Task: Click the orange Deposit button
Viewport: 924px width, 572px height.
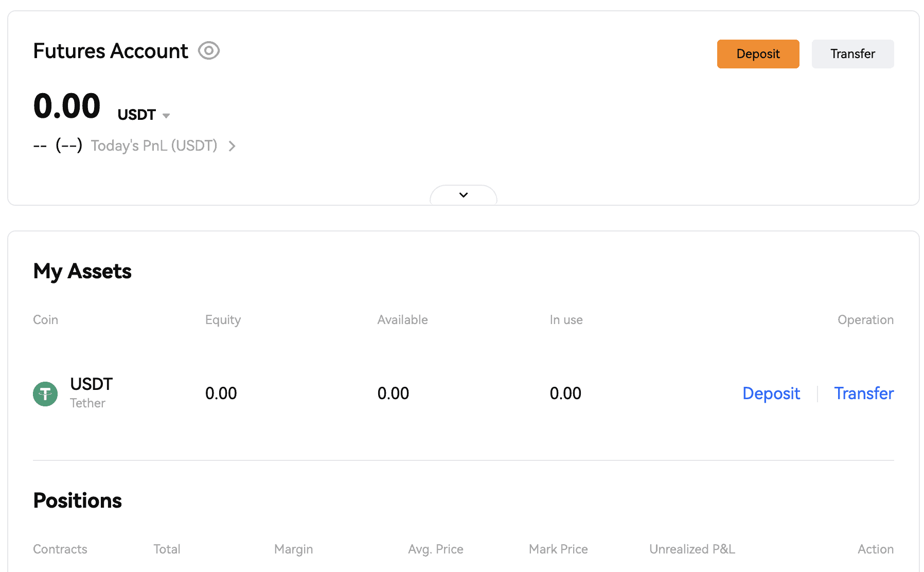Action: (758, 54)
